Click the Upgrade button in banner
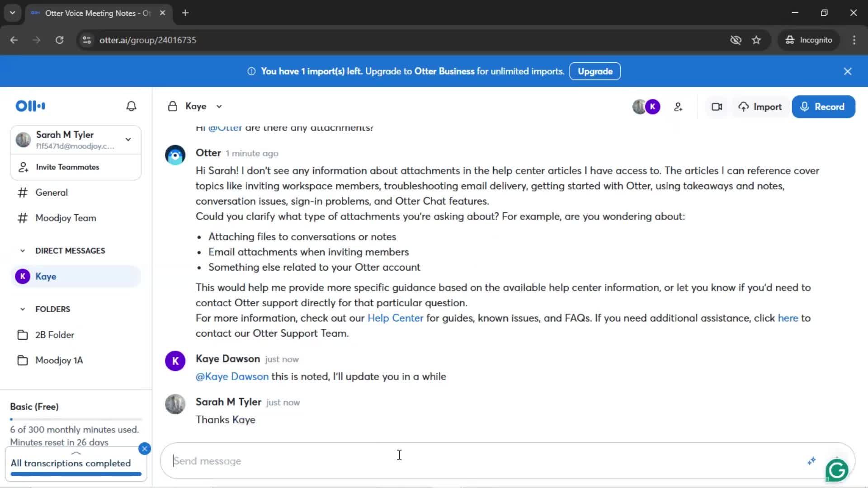The height and width of the screenshot is (488, 868). 595,71
